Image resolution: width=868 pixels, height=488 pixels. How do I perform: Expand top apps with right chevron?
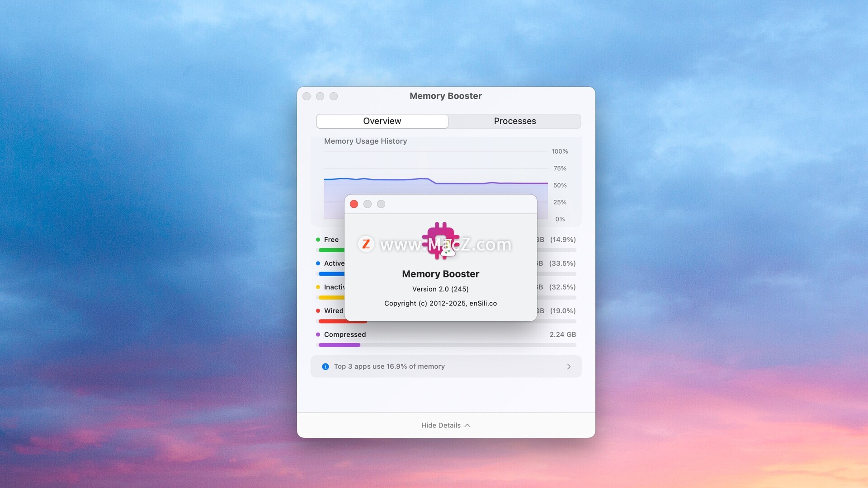click(x=569, y=366)
